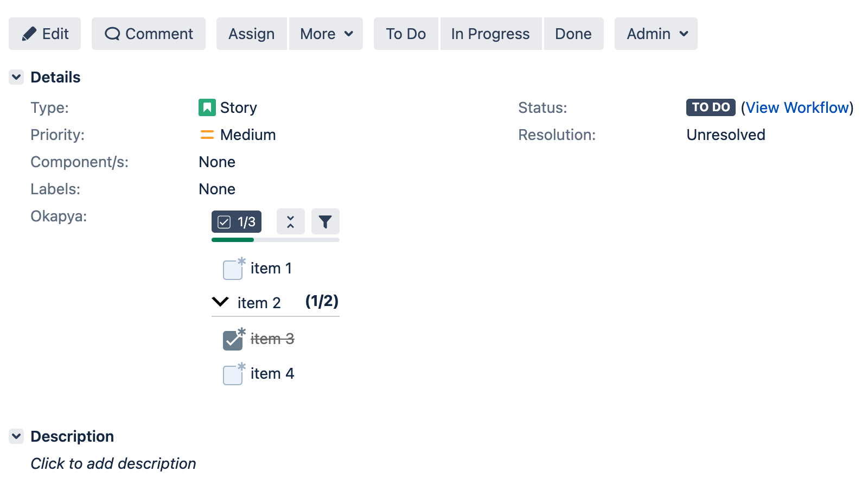Collapse the Details section
The width and height of the screenshot is (868, 484).
16,77
